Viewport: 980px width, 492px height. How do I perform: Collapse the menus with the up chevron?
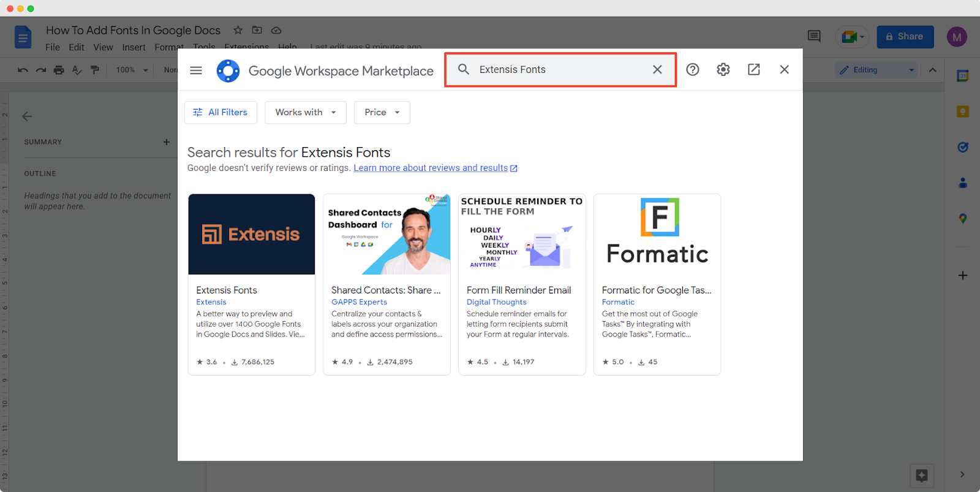pos(933,70)
